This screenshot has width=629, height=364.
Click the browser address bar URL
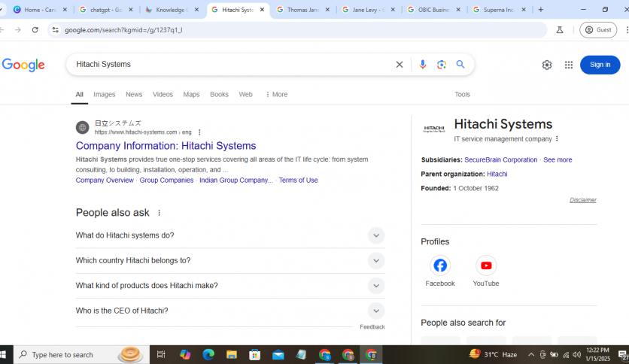pyautogui.click(x=123, y=29)
